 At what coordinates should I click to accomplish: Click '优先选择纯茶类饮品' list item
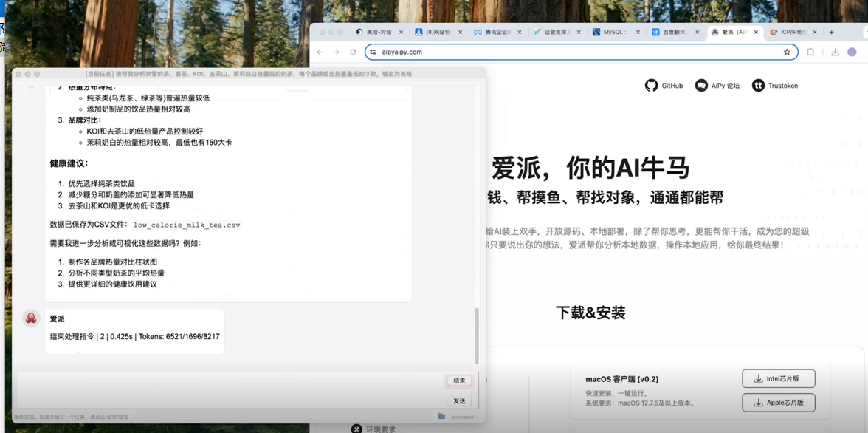[x=101, y=183]
